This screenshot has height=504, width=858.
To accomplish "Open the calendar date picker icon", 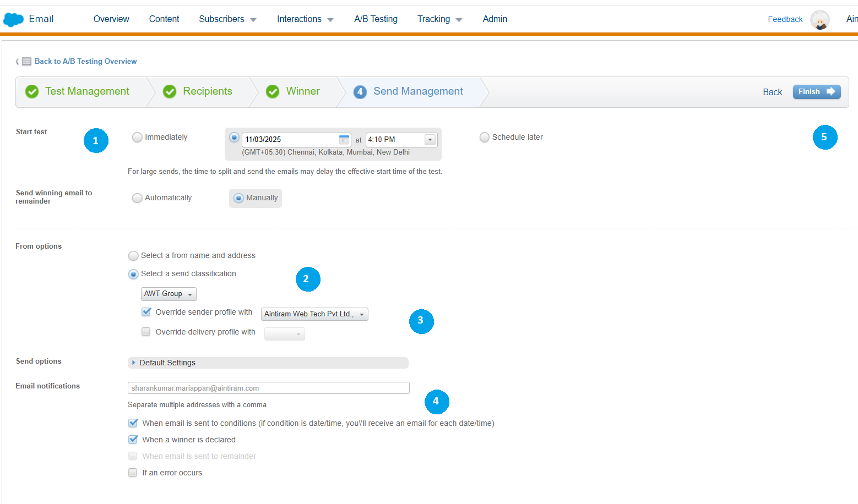I will [x=344, y=140].
